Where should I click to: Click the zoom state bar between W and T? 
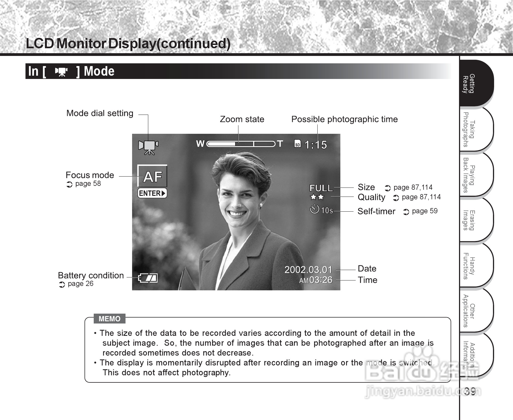241,144
